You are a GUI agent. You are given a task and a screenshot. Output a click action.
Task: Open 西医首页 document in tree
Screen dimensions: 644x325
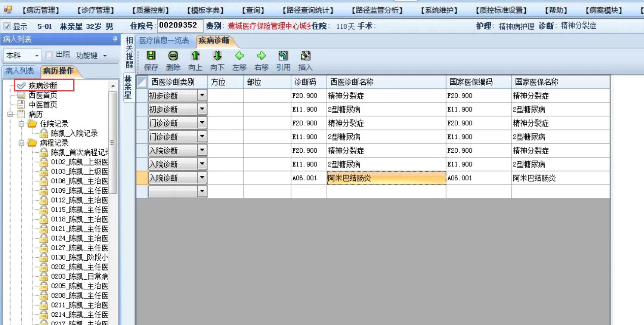pos(43,95)
